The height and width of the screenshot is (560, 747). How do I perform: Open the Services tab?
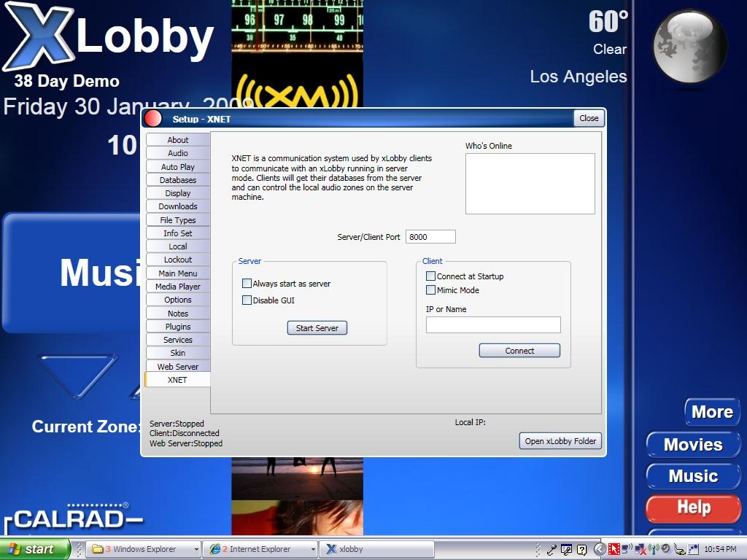pos(178,340)
